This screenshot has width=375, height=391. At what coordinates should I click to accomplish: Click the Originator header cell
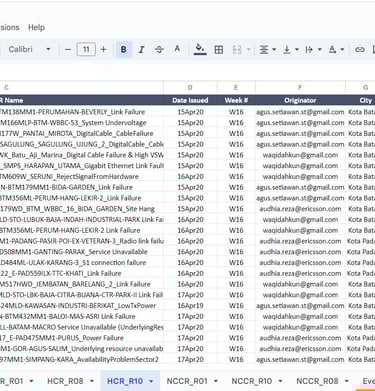pos(300,100)
